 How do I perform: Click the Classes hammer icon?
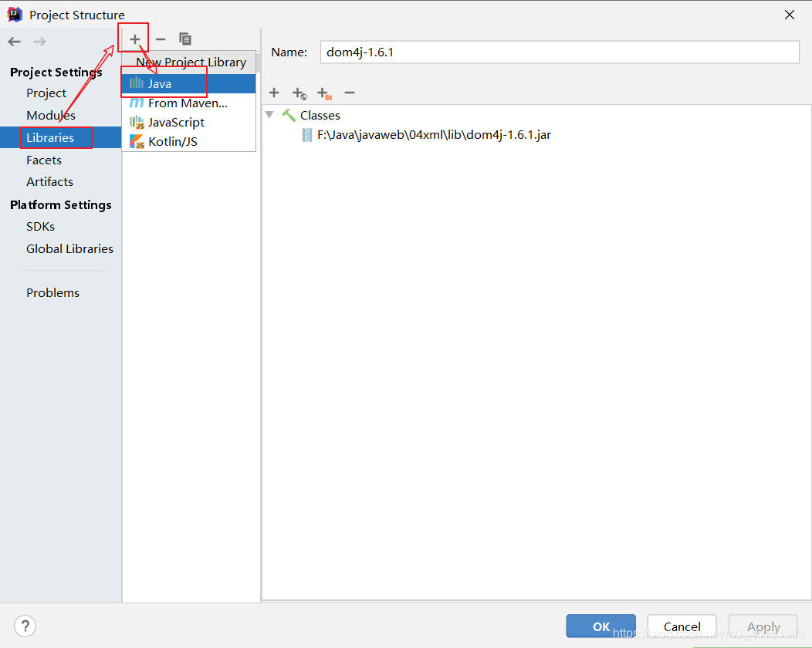point(289,115)
